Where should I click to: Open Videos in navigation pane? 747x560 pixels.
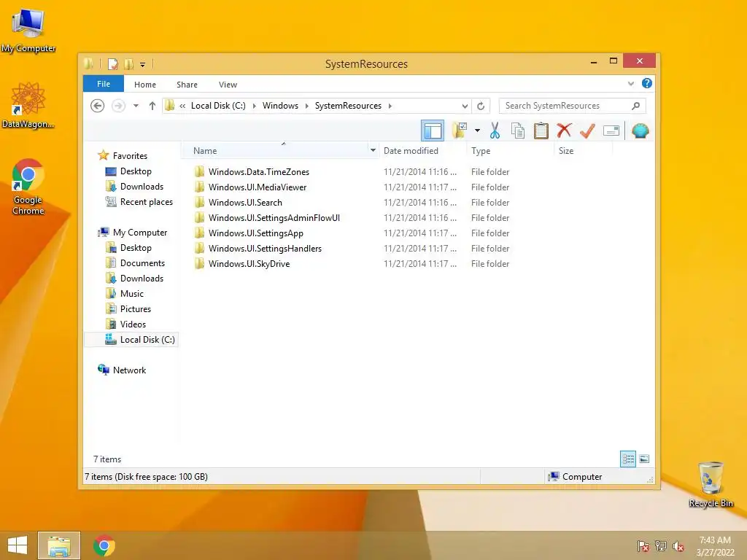[x=133, y=324]
